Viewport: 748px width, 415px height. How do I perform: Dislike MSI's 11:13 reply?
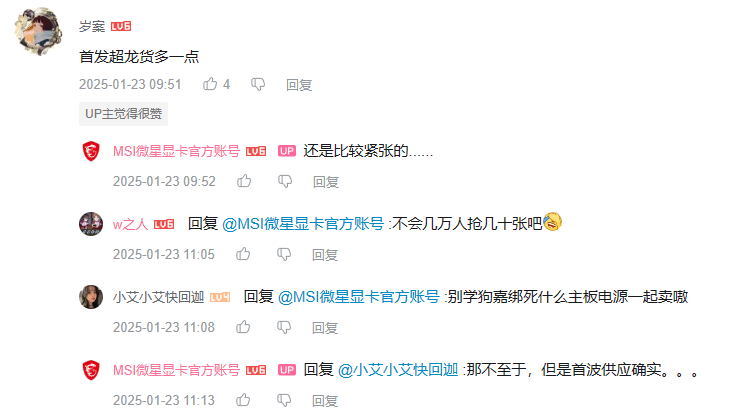284,400
